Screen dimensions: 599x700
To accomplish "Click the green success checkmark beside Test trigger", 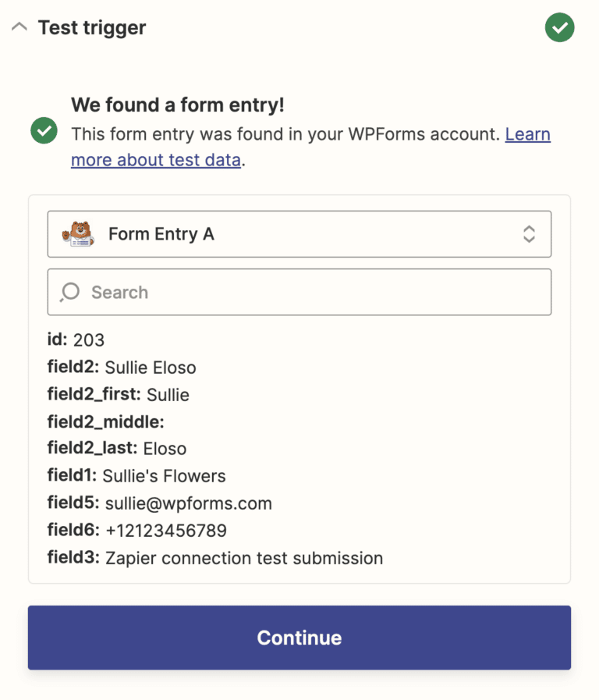I will [x=559, y=27].
